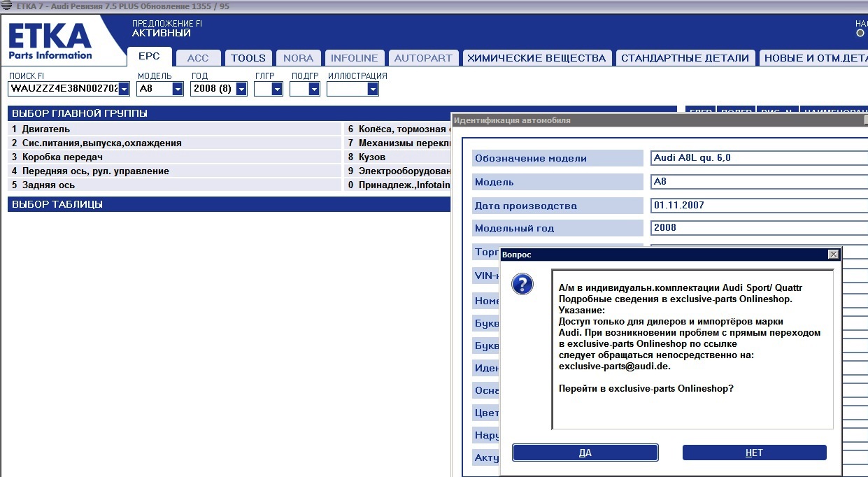Image resolution: width=868 pixels, height=477 pixels.
Task: Switch to the AUTOPART tab
Action: click(423, 58)
